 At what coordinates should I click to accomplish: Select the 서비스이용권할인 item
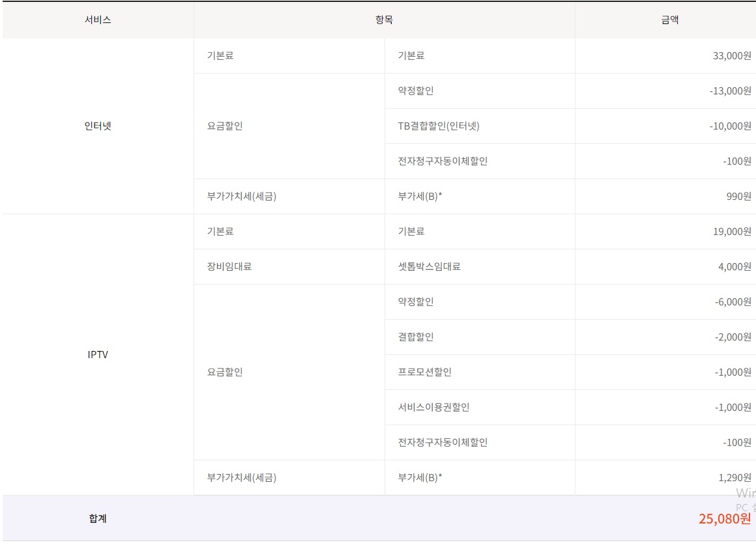(433, 408)
